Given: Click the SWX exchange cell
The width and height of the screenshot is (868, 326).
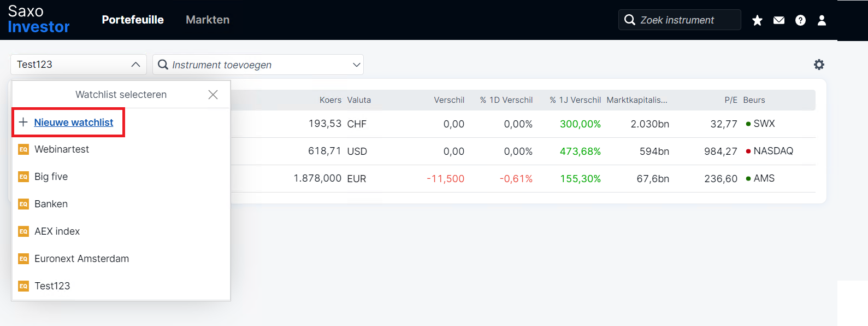Looking at the screenshot, I should 760,124.
